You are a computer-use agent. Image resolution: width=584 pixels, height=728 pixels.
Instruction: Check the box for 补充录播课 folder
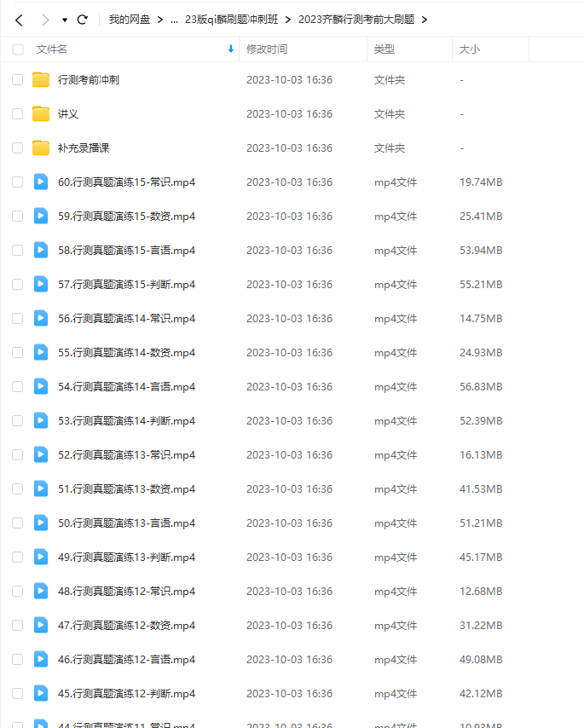18,148
